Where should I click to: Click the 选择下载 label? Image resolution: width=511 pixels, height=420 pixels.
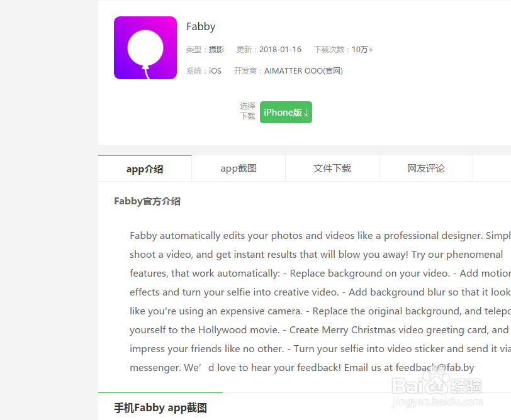247,111
